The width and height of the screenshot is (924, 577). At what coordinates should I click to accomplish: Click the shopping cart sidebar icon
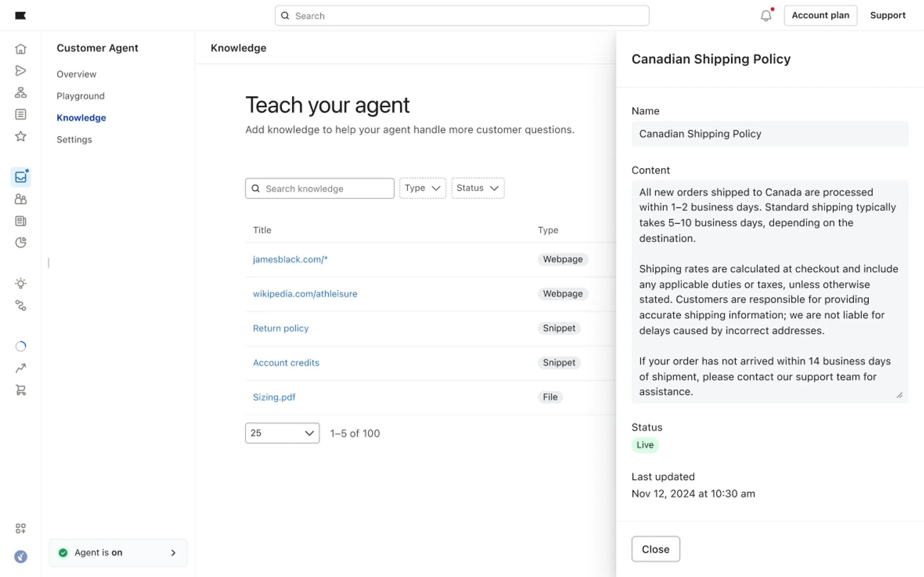tap(21, 390)
